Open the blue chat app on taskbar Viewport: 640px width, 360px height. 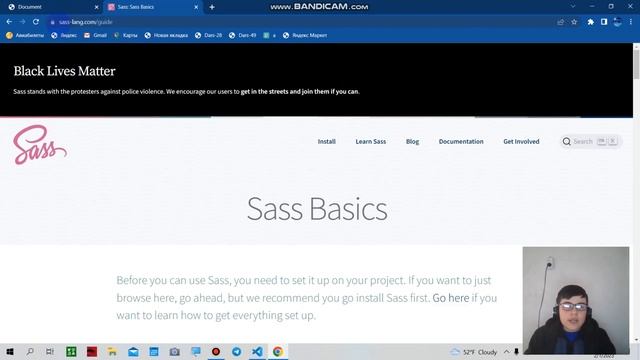tap(196, 351)
